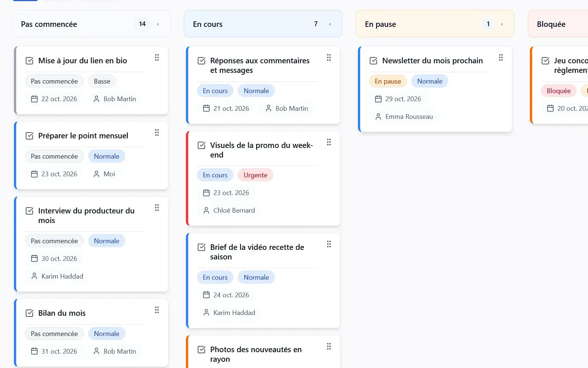Click the 21 oct. 2026 due date

(x=226, y=109)
